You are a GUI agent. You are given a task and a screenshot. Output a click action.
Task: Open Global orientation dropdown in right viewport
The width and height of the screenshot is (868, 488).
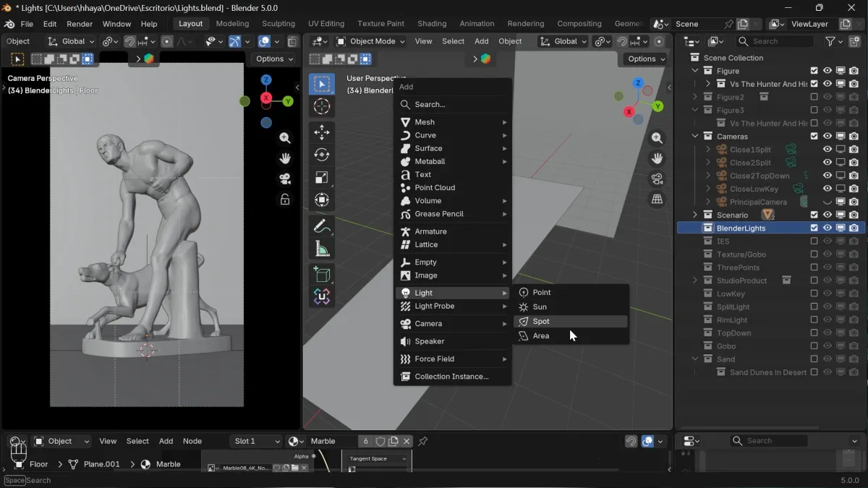(563, 41)
